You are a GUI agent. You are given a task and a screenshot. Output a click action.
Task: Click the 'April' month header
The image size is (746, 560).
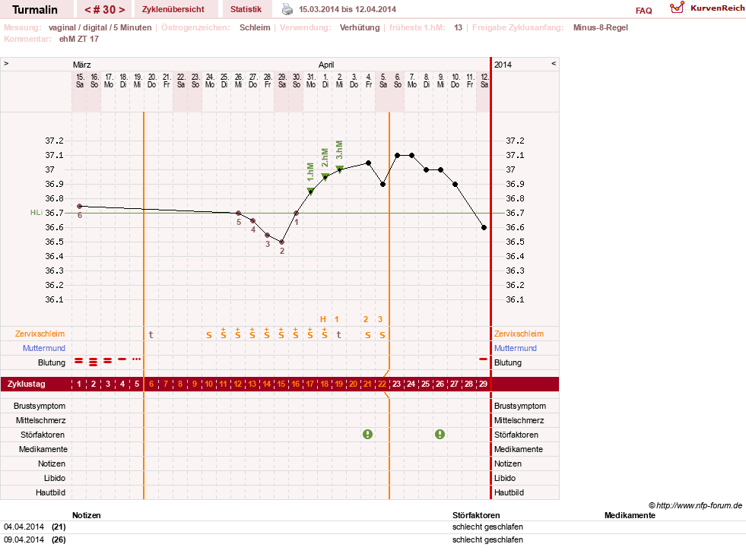[326, 65]
